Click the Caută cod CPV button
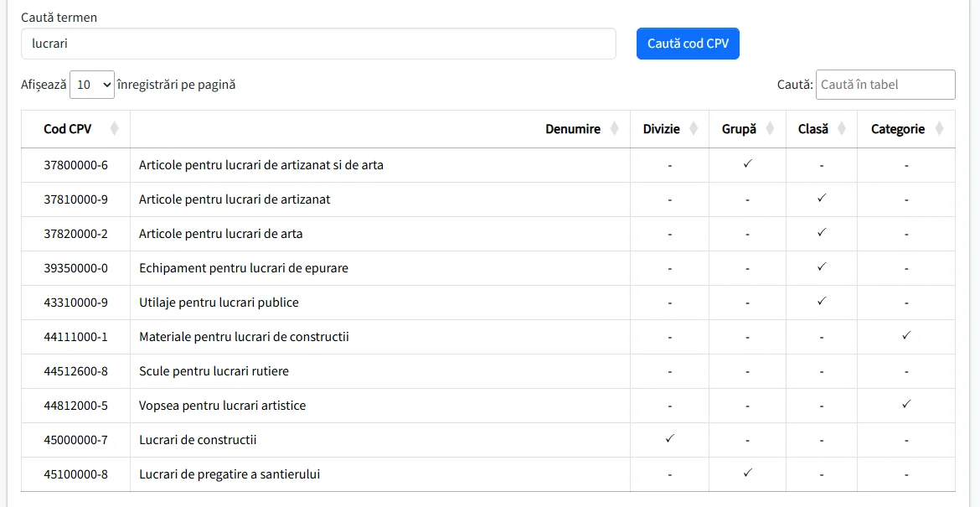Viewport: 980px width, 507px height. point(688,44)
